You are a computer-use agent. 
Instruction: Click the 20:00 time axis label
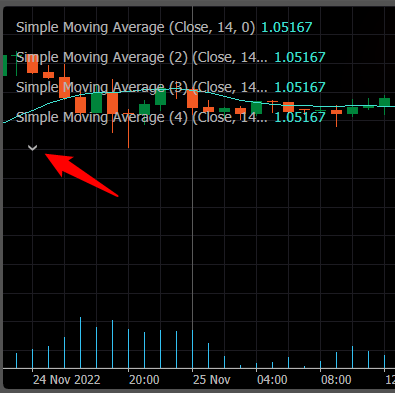[144, 380]
